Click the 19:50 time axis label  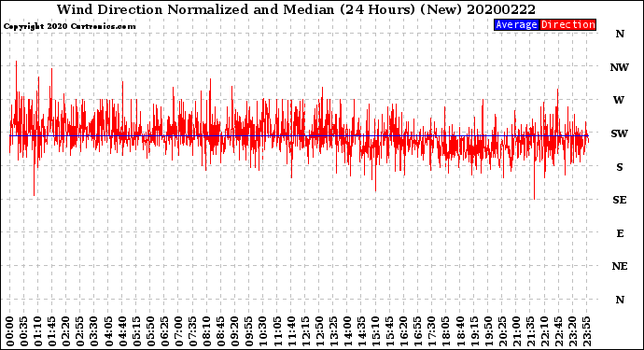tap(488, 331)
